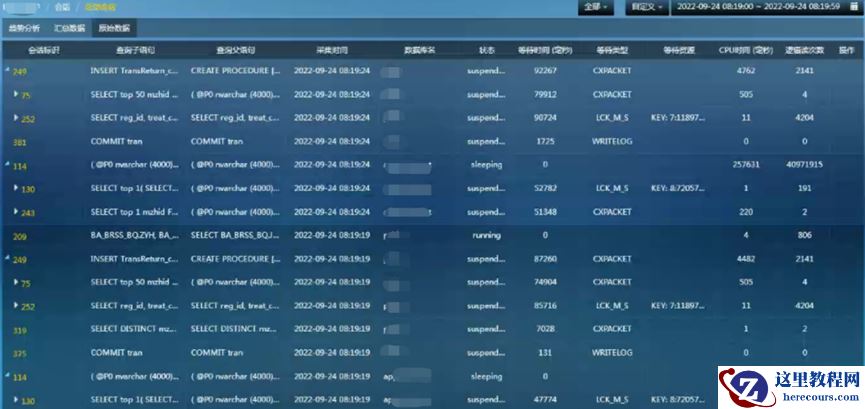Screen dimensions: 865x409
Task: Click the 等待类型 column header
Action: click(612, 50)
